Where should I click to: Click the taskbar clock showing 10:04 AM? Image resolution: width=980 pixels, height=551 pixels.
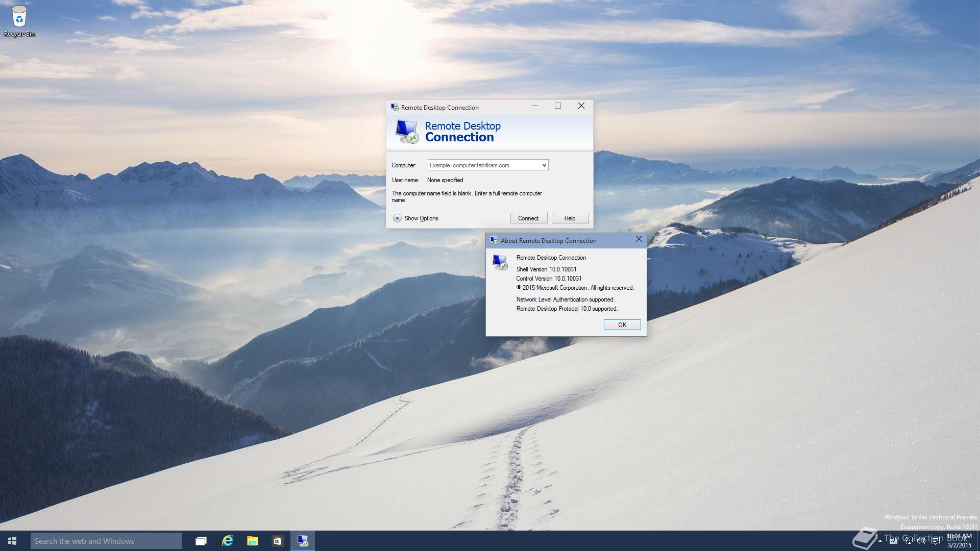[x=959, y=541]
